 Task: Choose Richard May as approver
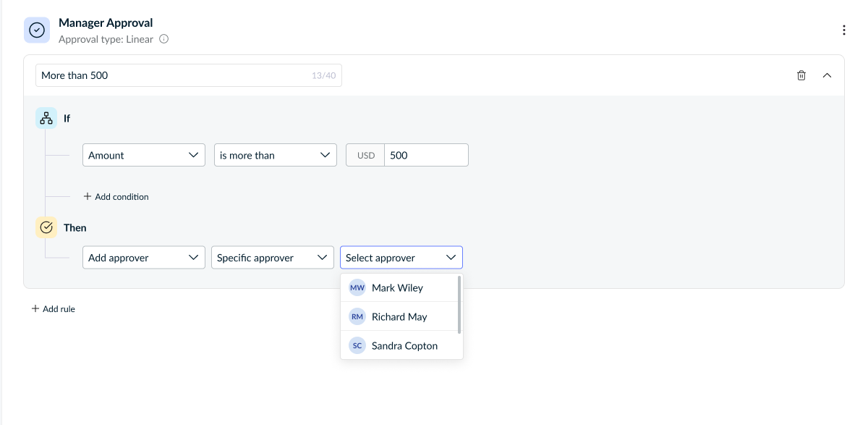399,316
